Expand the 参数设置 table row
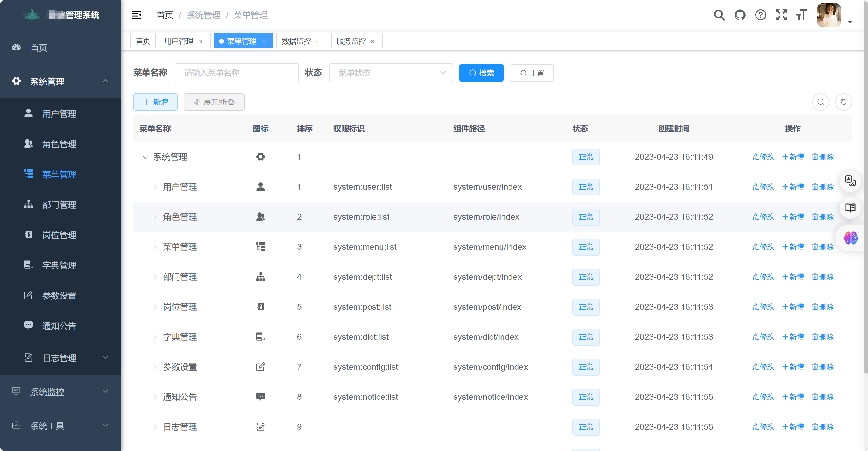This screenshot has height=451, width=868. 155,367
